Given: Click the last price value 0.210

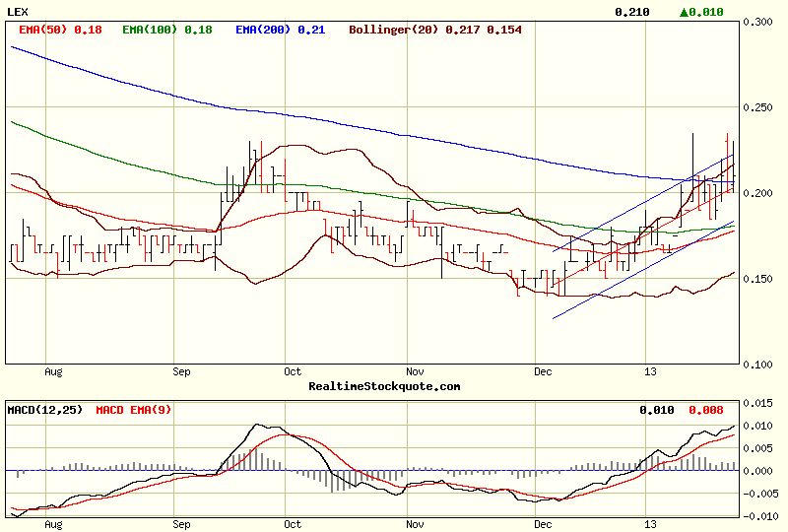Looking at the screenshot, I should pyautogui.click(x=632, y=12).
